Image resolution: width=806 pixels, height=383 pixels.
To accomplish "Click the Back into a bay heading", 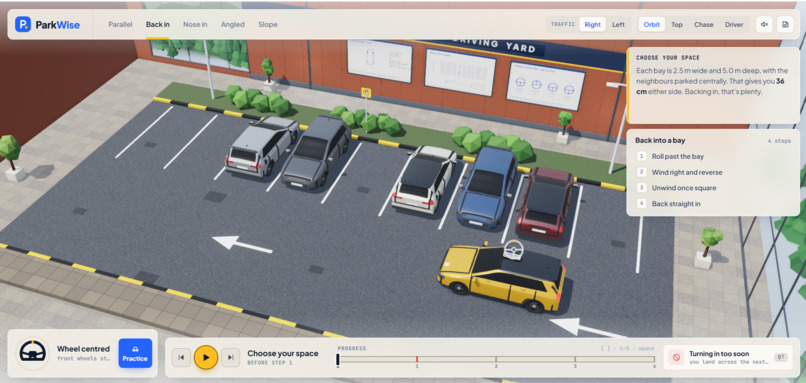I will [660, 140].
